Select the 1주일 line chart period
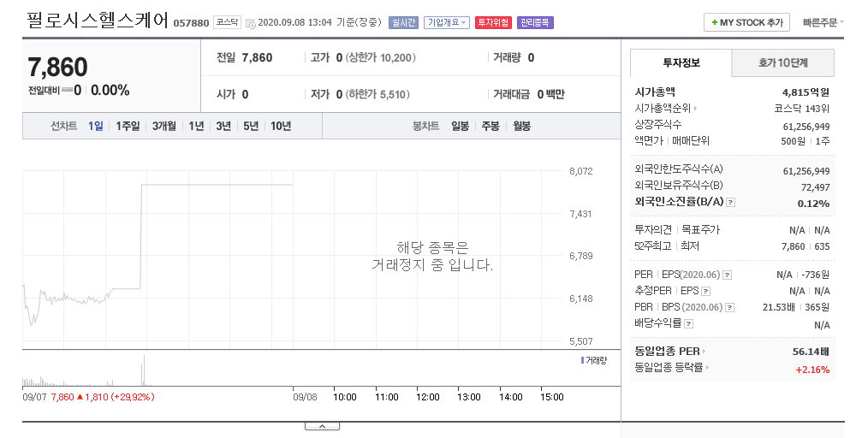 [128, 126]
